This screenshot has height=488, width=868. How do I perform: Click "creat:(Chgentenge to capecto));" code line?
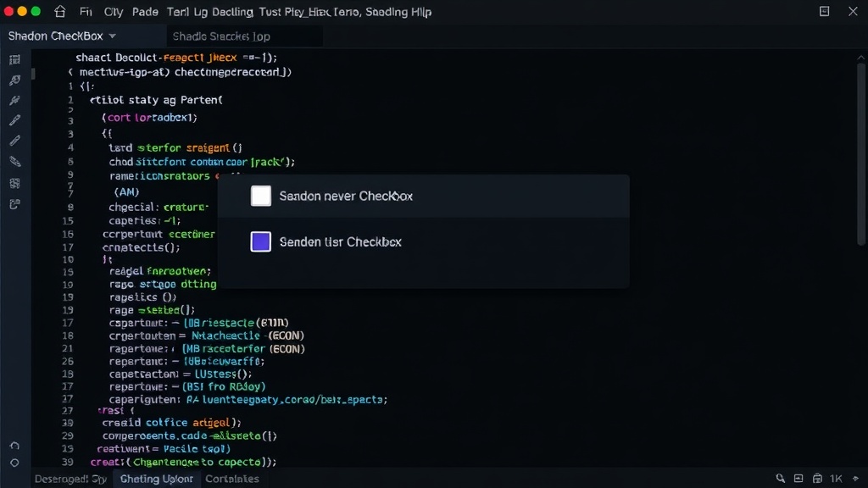pos(183,462)
